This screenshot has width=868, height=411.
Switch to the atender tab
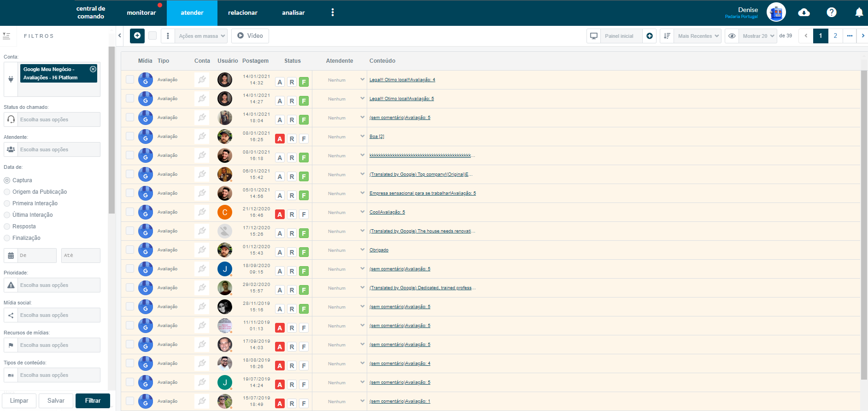tap(192, 12)
